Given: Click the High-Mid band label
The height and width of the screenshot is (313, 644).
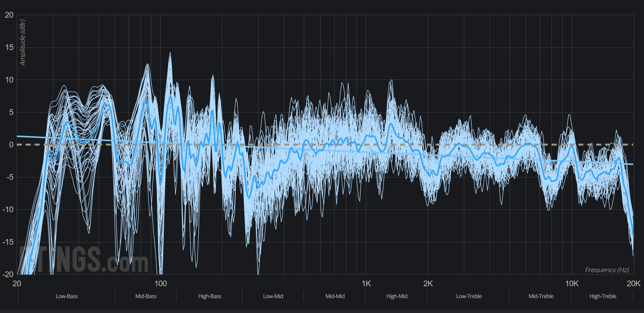Looking at the screenshot, I should (396, 296).
